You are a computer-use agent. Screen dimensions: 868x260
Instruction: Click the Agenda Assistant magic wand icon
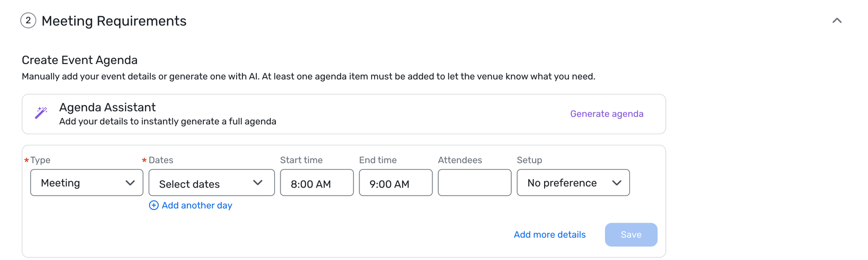(41, 113)
